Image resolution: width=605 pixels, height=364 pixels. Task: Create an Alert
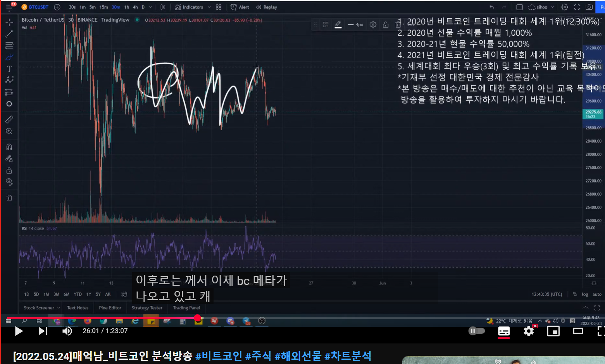[240, 7]
